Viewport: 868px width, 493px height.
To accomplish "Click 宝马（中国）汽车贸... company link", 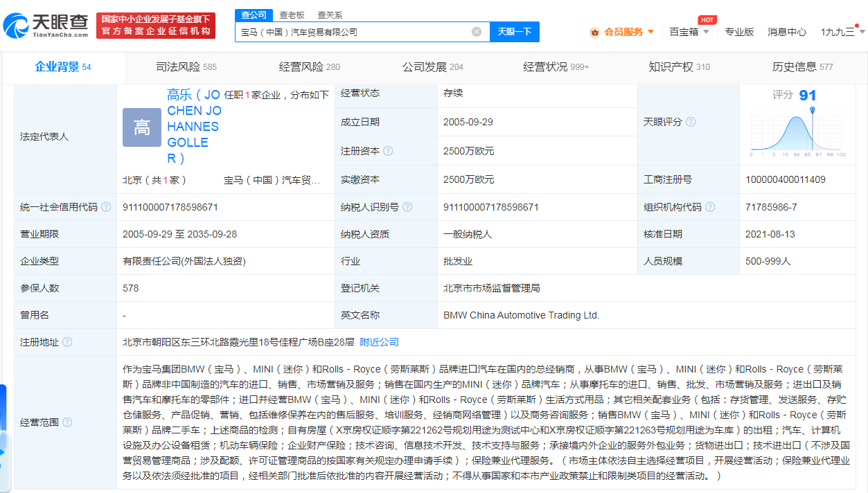I will (x=272, y=180).
